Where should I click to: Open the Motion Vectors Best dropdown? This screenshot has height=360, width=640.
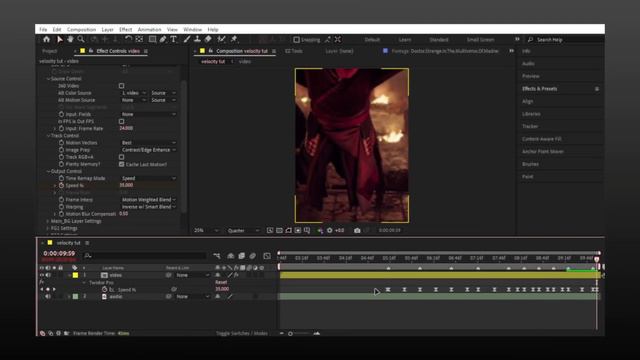[x=149, y=143]
